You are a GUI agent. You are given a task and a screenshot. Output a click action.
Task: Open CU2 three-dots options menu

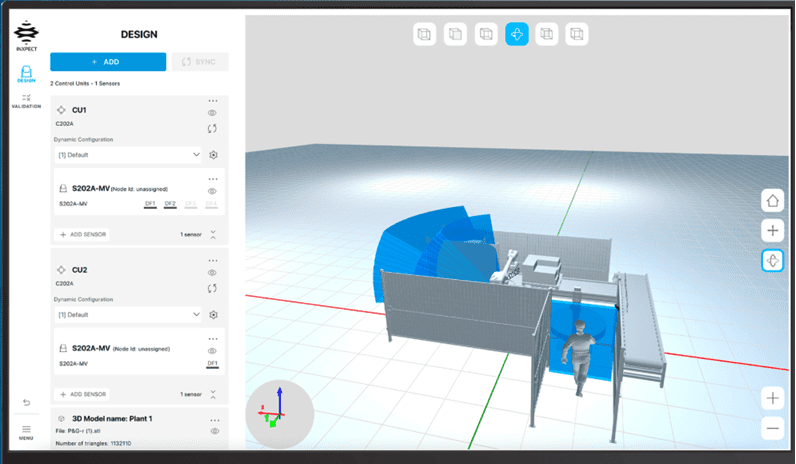213,261
